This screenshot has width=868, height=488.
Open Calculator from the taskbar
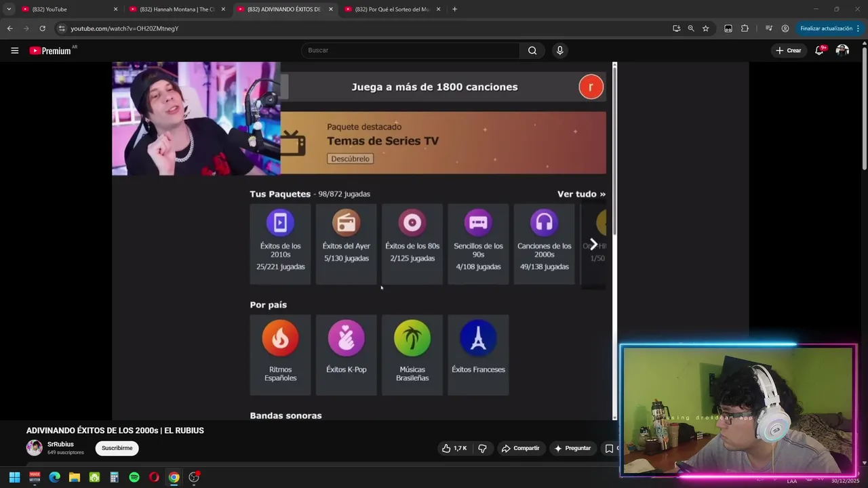[x=114, y=477]
